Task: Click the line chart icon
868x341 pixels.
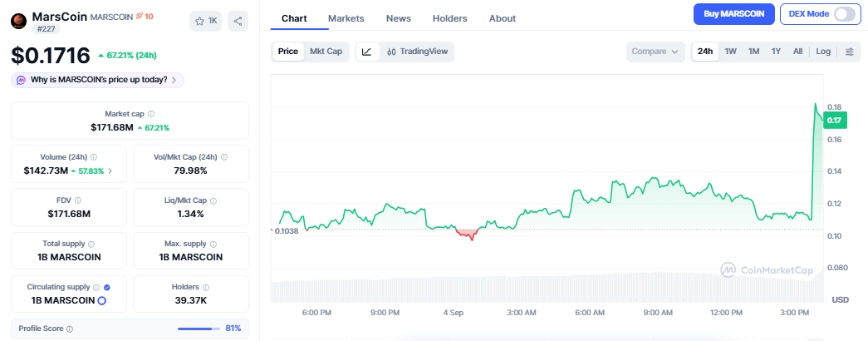Action: tap(367, 52)
